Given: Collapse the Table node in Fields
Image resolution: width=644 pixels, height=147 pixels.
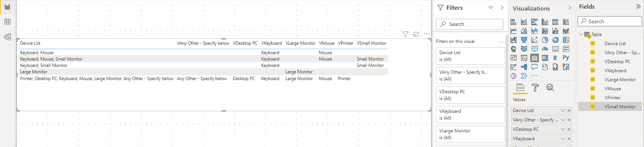Looking at the screenshot, I should (581, 34).
